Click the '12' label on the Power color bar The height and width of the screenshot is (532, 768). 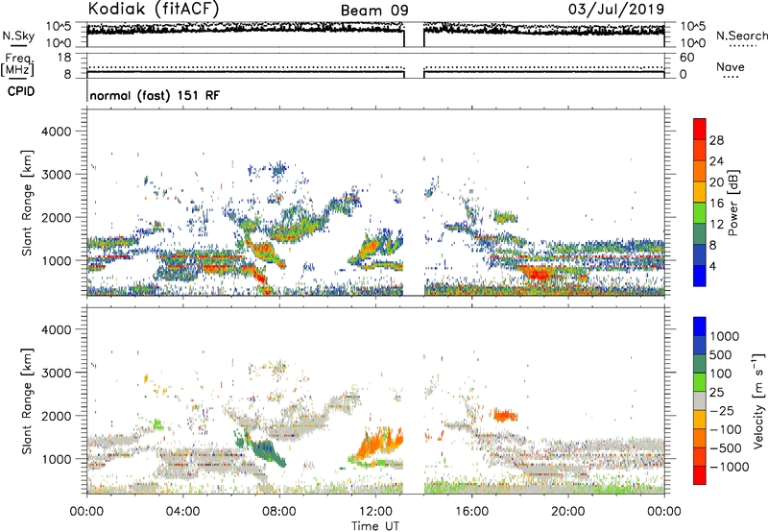[716, 225]
